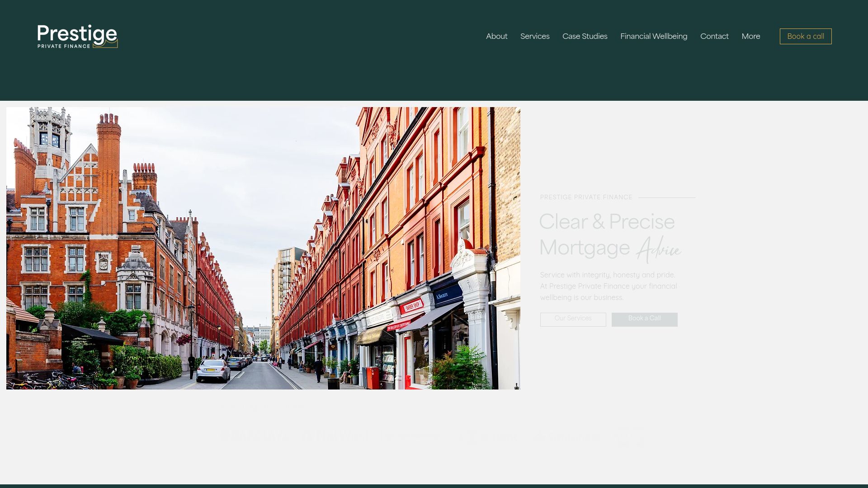Click the Services navigation link
868x488 pixels.
click(x=535, y=36)
